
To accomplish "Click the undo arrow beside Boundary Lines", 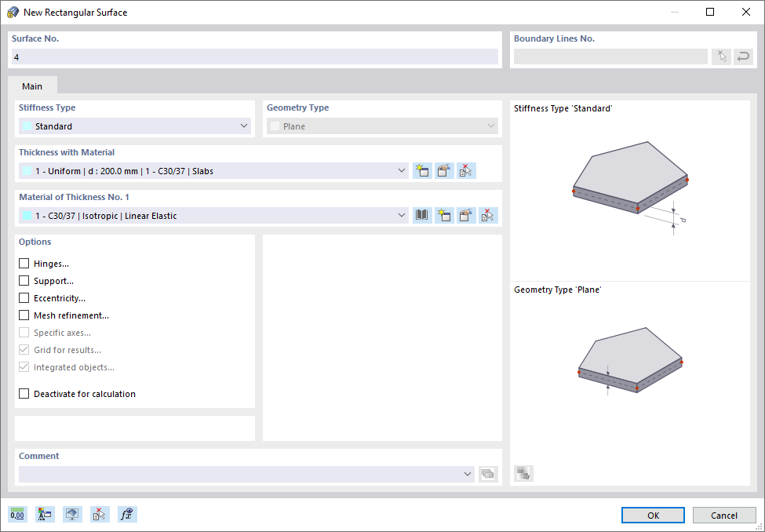I will (743, 56).
